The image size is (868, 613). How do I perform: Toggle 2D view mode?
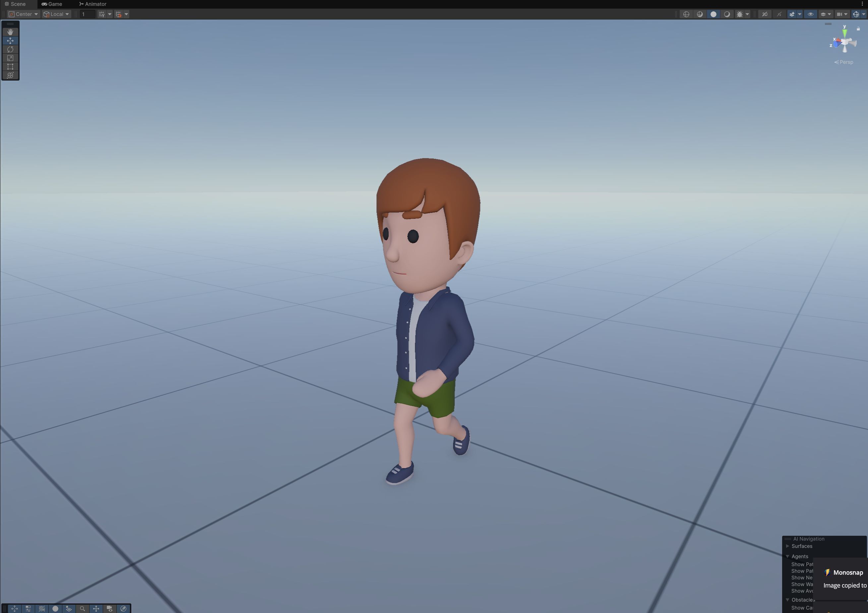click(x=765, y=14)
